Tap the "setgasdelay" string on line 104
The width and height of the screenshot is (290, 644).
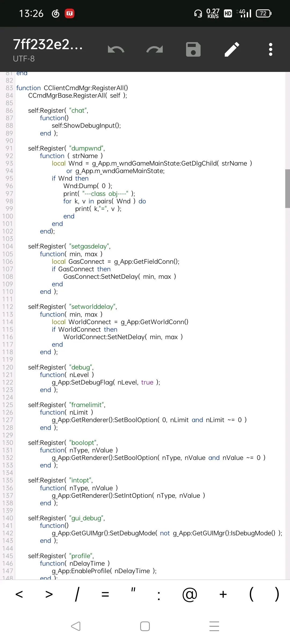click(89, 246)
